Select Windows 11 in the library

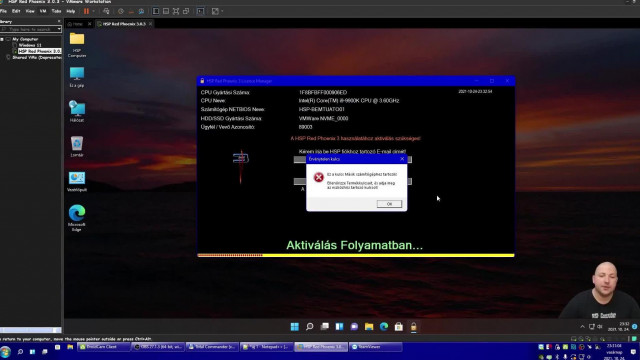pos(29,45)
